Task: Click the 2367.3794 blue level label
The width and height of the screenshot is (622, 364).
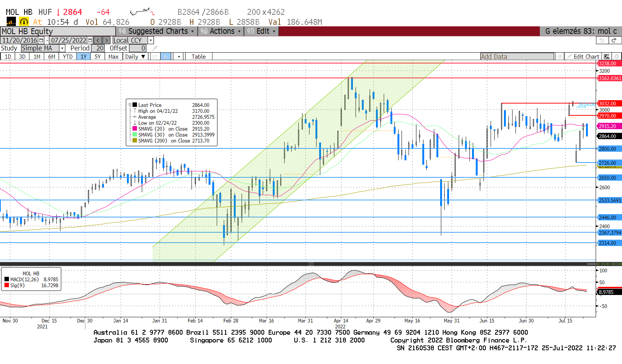Action: [x=609, y=233]
